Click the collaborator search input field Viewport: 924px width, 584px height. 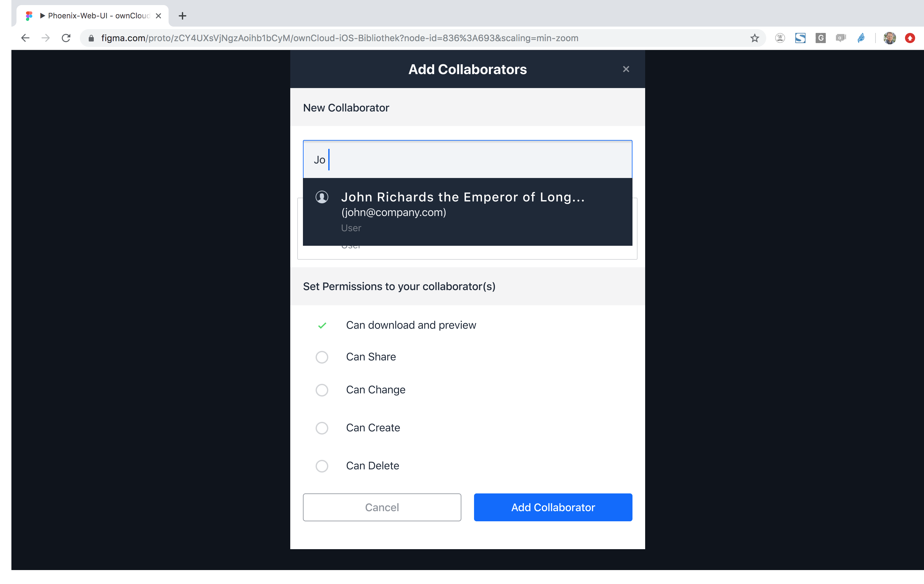[467, 160]
